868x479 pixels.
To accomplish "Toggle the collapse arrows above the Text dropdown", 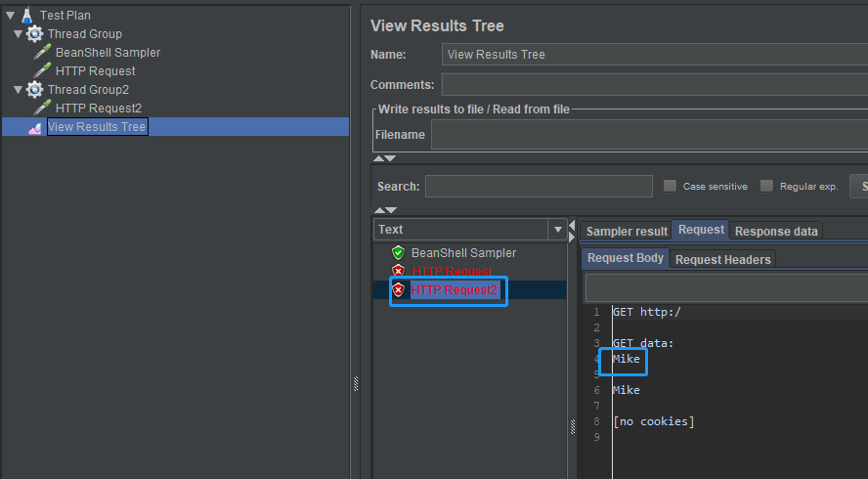I will 385,210.
